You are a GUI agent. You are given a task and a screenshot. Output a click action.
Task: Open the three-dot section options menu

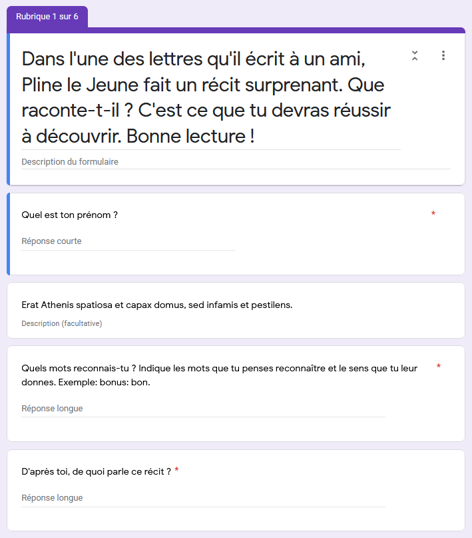(443, 56)
